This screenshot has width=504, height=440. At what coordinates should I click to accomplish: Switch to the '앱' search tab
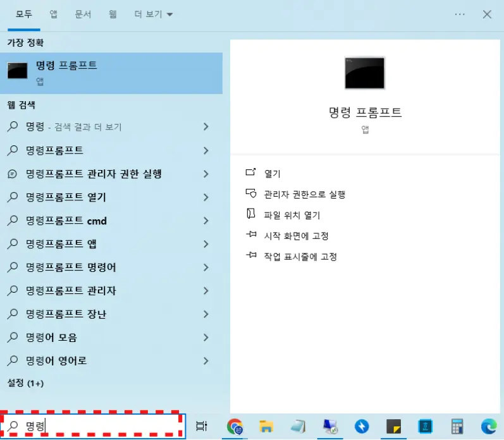coord(55,14)
